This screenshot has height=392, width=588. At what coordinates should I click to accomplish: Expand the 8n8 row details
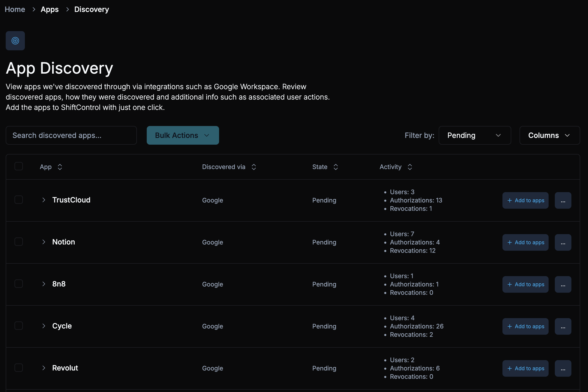[x=44, y=284]
